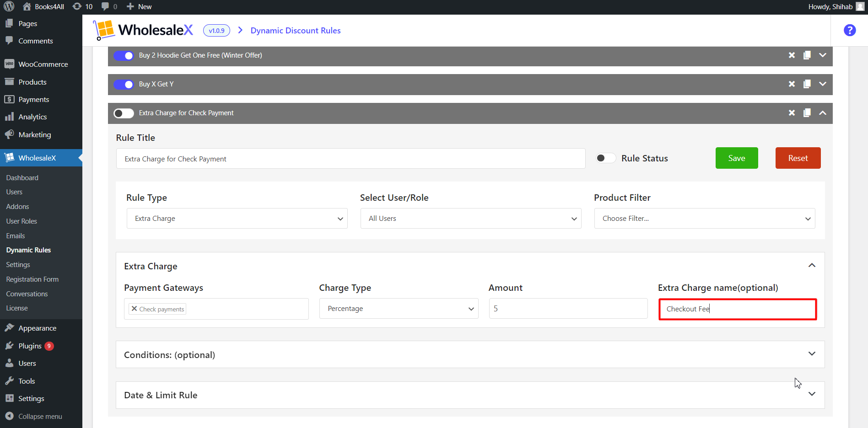Open Pages in the sidebar
Viewport: 868px width, 428px height.
[x=27, y=24]
